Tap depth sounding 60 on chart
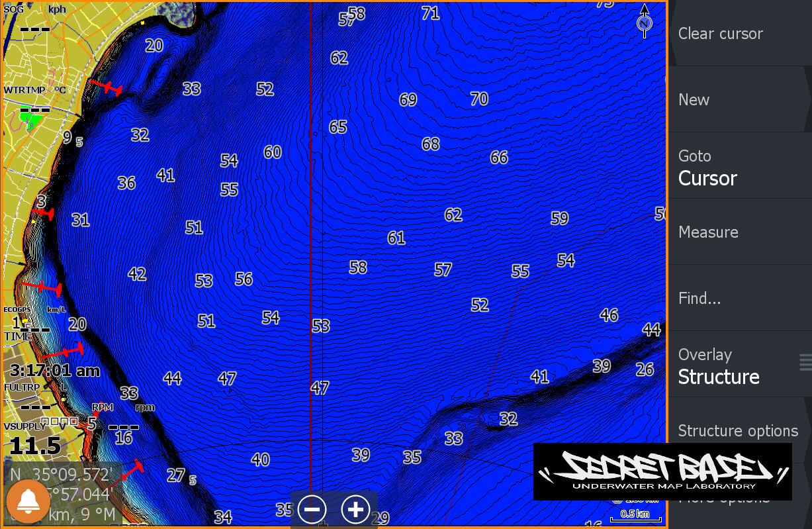The width and height of the screenshot is (812, 529). 272,152
